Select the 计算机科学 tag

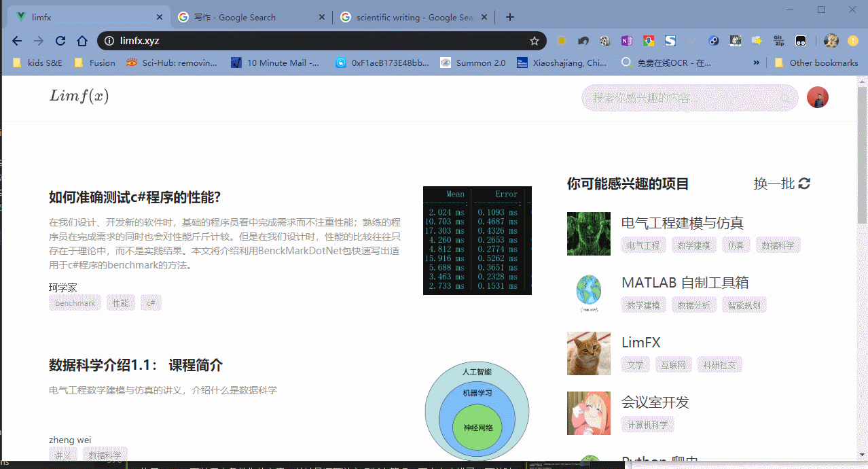pyautogui.click(x=648, y=425)
